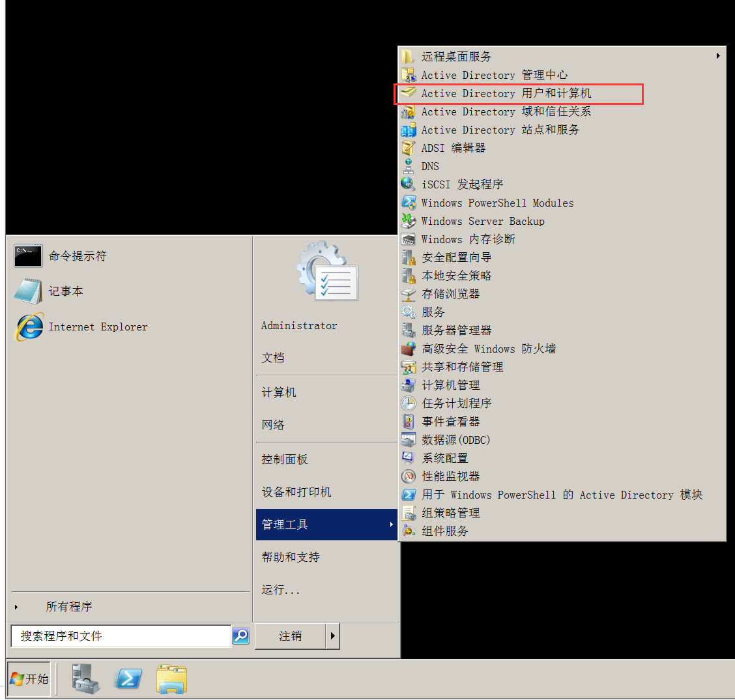Image resolution: width=735 pixels, height=700 pixels.
Task: Open the Notepad (记事本) icon
Action: coord(28,291)
